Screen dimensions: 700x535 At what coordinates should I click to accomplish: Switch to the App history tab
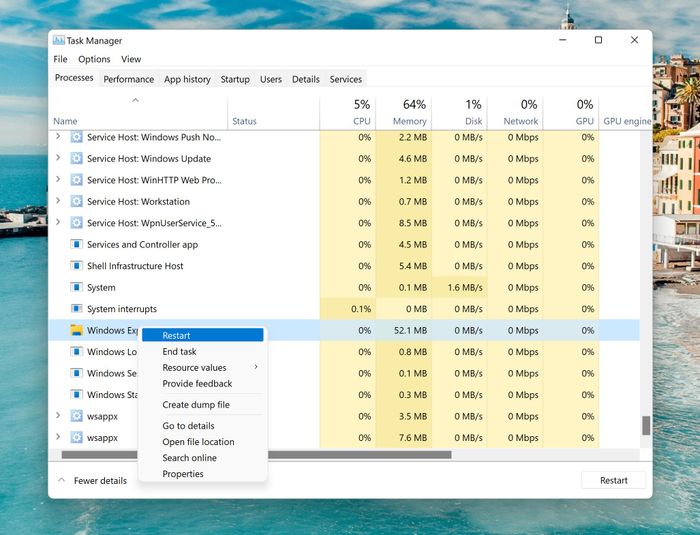(x=188, y=79)
